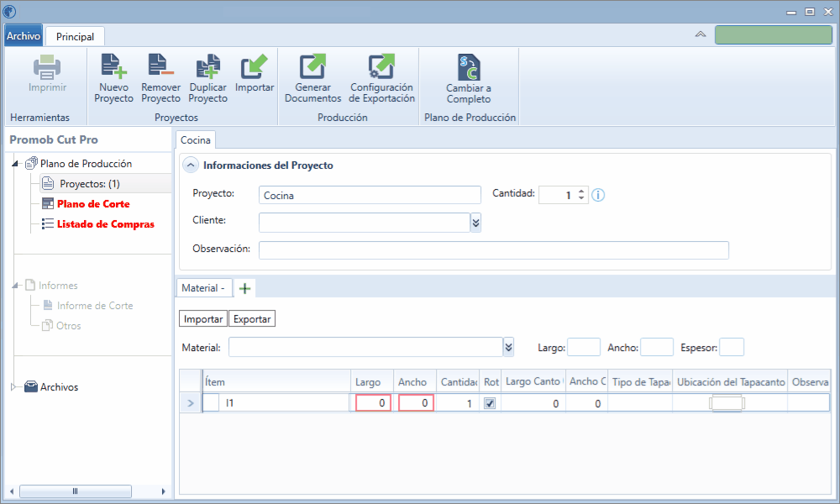Click the Ancho field beside Material
The image size is (840, 504).
[x=657, y=347]
